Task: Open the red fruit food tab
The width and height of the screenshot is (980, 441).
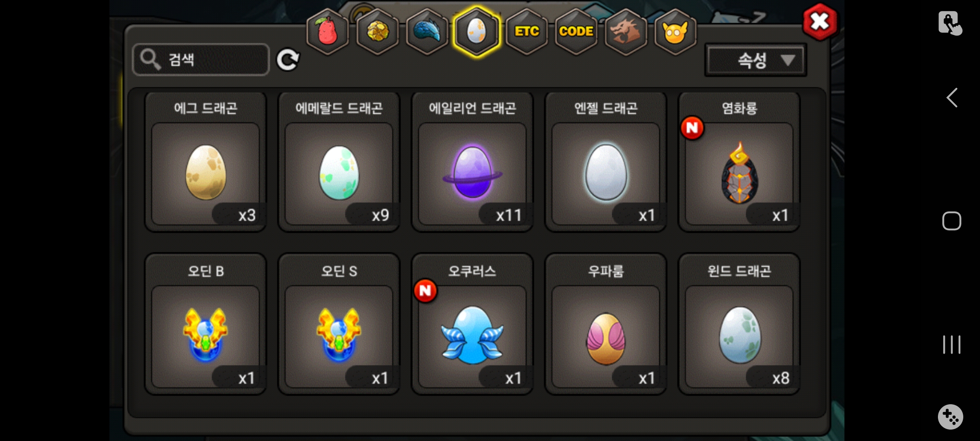Action: (328, 31)
